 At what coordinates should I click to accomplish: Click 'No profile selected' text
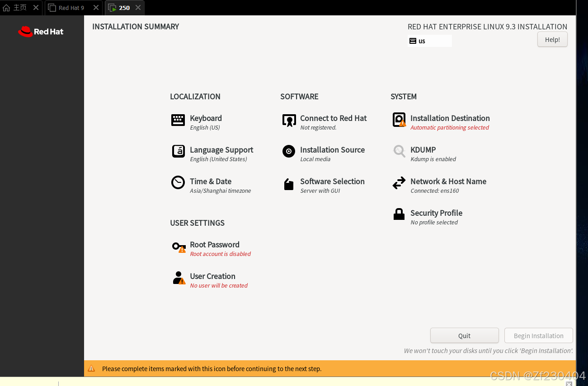(434, 223)
